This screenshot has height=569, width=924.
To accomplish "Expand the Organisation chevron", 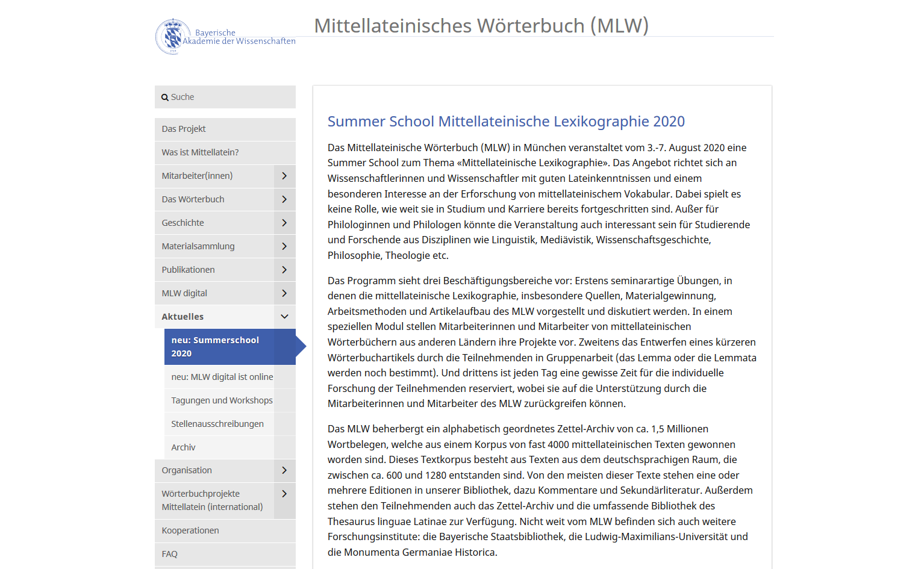I will [x=285, y=470].
